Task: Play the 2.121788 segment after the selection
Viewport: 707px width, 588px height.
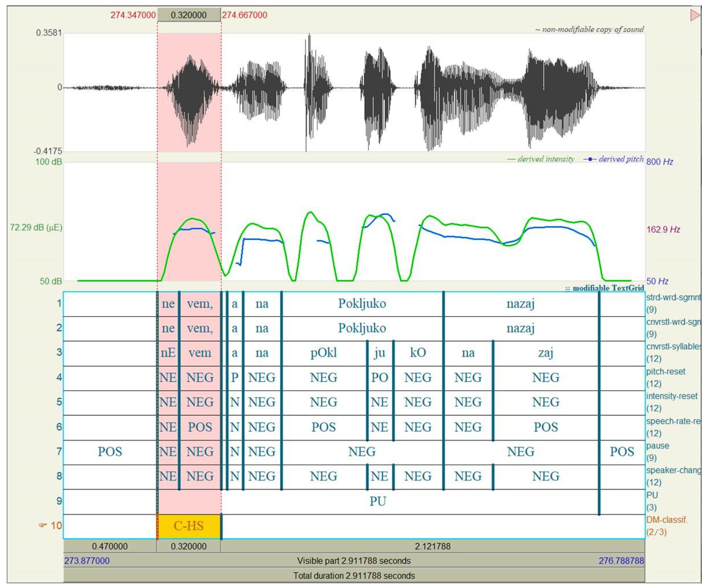Action: [x=432, y=546]
